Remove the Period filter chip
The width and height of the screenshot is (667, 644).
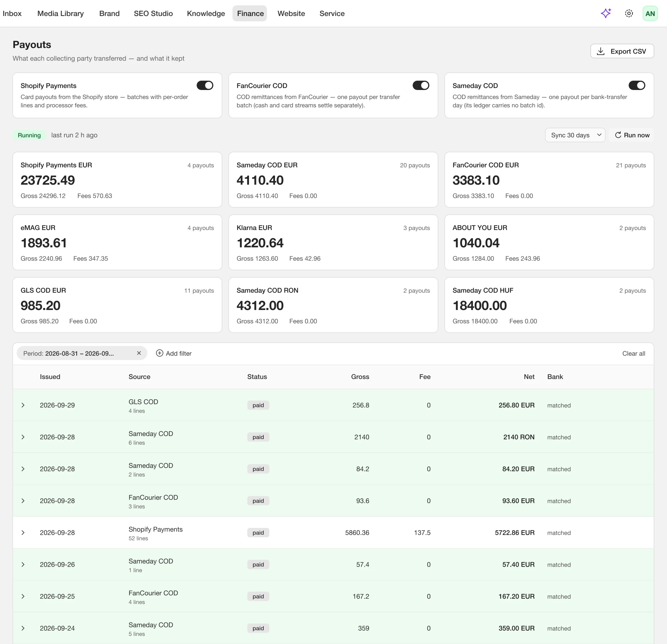tap(139, 353)
